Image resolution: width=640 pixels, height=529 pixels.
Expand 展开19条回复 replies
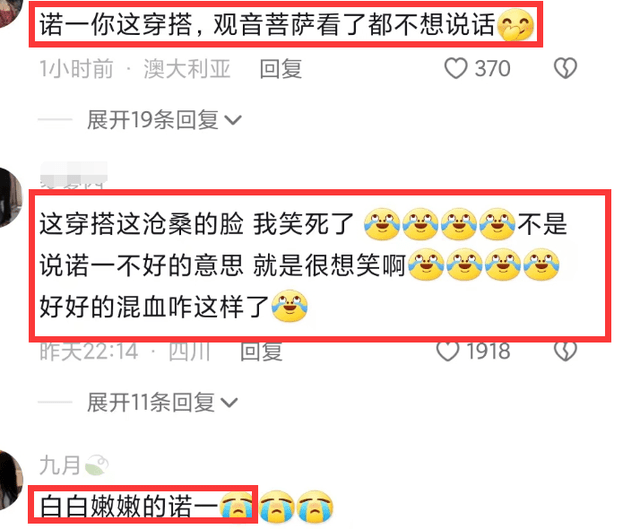[164, 120]
